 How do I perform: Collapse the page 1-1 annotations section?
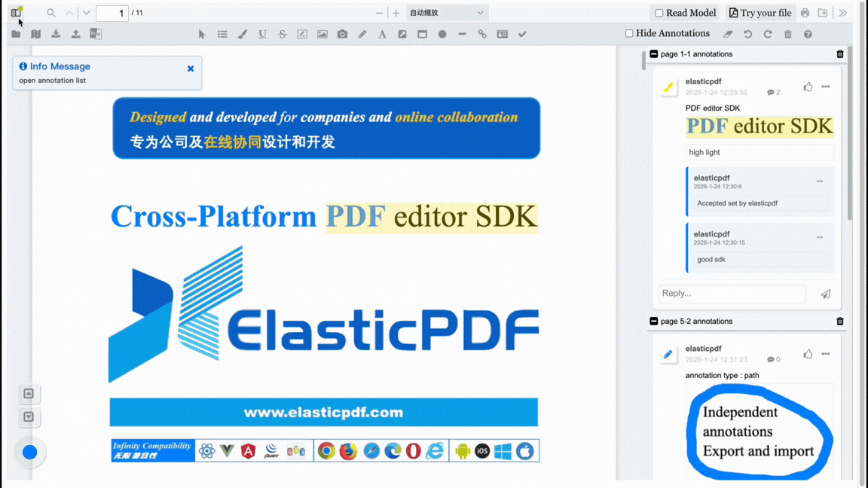pos(653,53)
